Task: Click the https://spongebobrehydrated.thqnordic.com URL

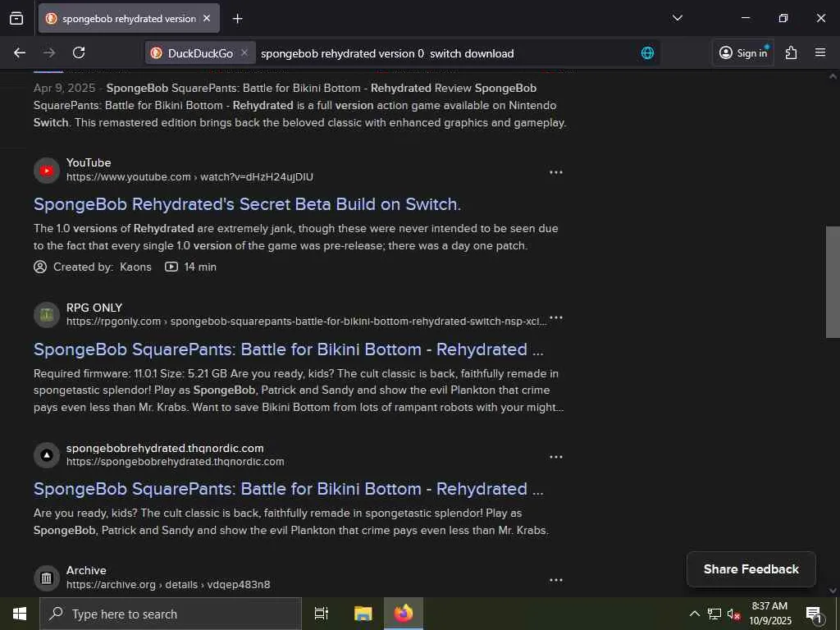Action: pyautogui.click(x=176, y=461)
